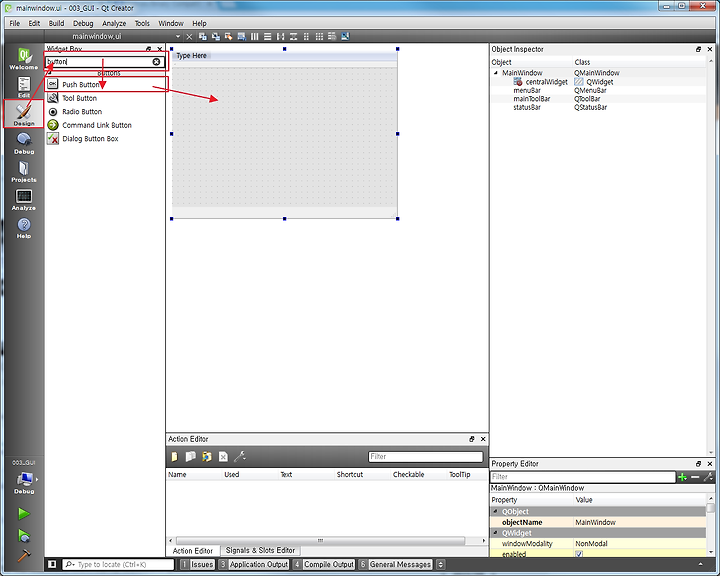Open the 003_GUI kit selector

[24, 478]
